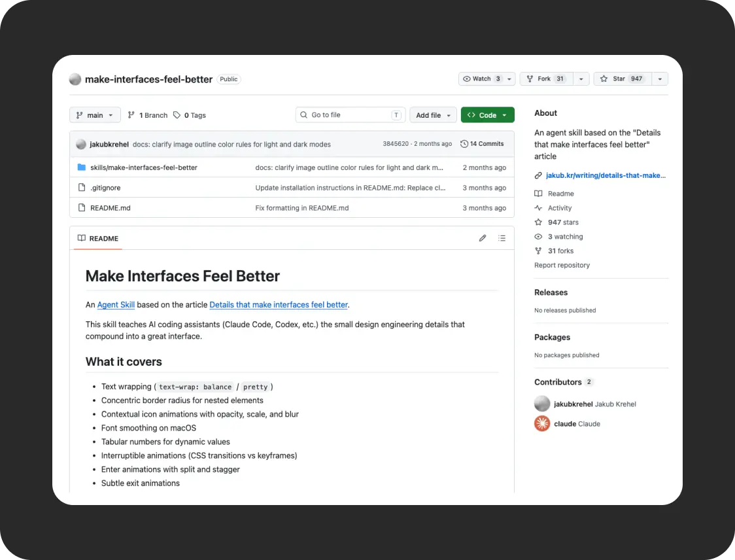Viewport: 735px width, 560px height.
Task: Click the magnifier icon in Go to file
Action: 304,115
